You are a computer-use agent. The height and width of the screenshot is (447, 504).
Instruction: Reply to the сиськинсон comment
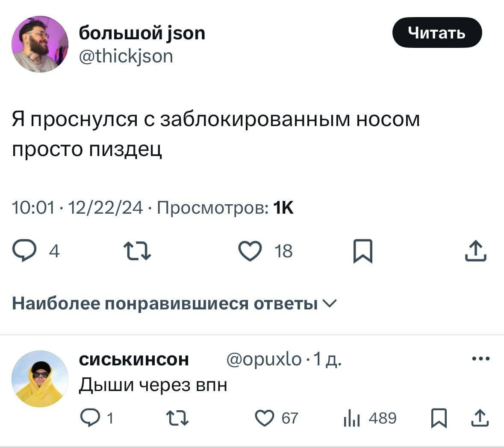tap(89, 418)
